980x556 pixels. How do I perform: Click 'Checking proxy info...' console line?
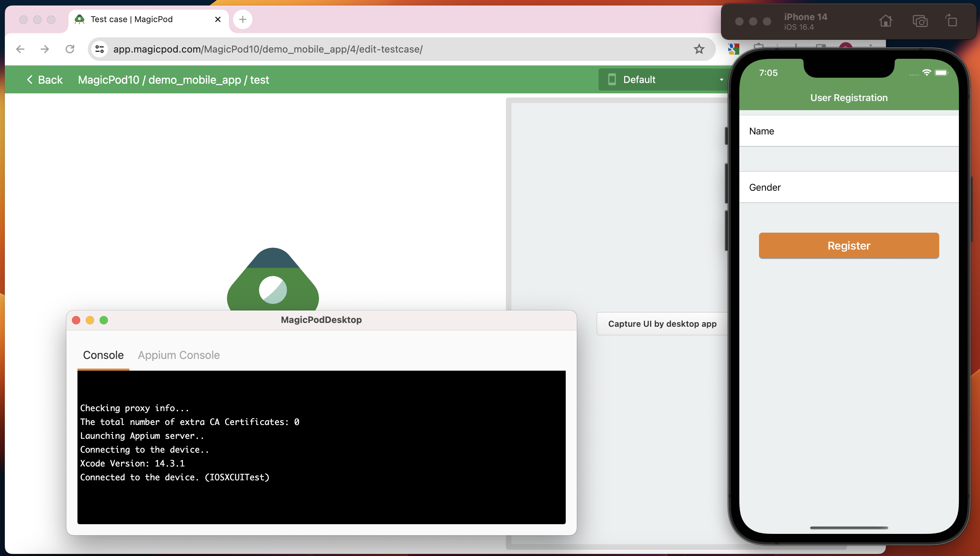[x=135, y=408]
